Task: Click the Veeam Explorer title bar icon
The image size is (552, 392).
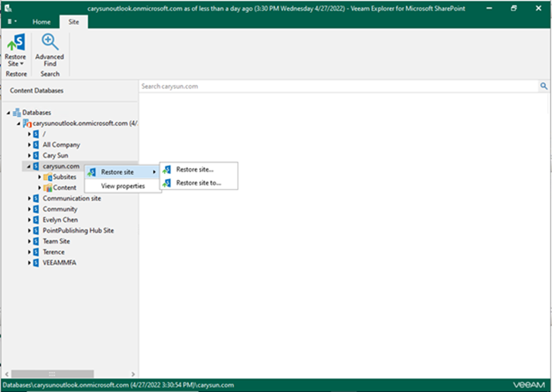Action: 8,8
